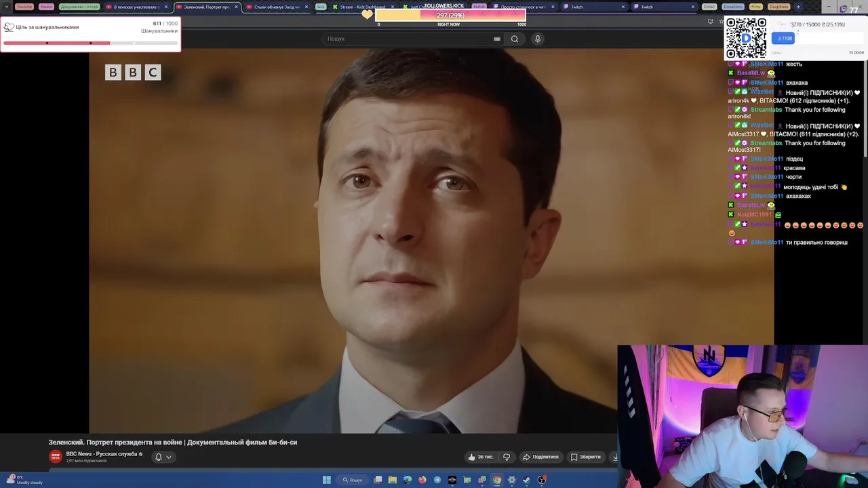Click the 3 770₴ donation amount badge
The image size is (868, 488).
(x=784, y=39)
